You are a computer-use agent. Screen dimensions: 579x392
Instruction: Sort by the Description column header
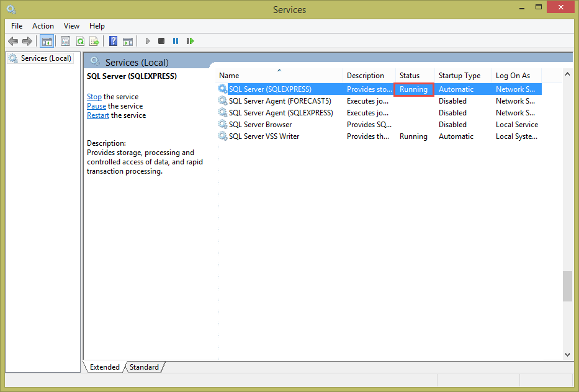coord(369,75)
